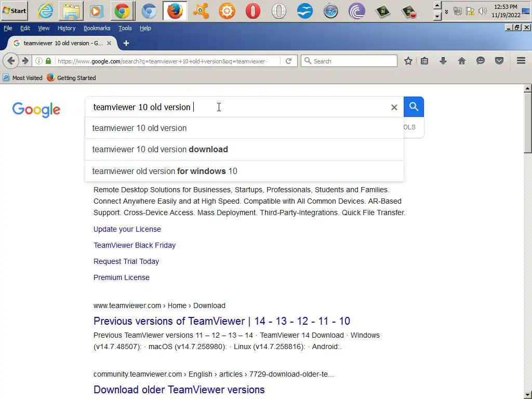Select the teamviewer 10 old version tab
532x399 pixels.
pyautogui.click(x=61, y=43)
